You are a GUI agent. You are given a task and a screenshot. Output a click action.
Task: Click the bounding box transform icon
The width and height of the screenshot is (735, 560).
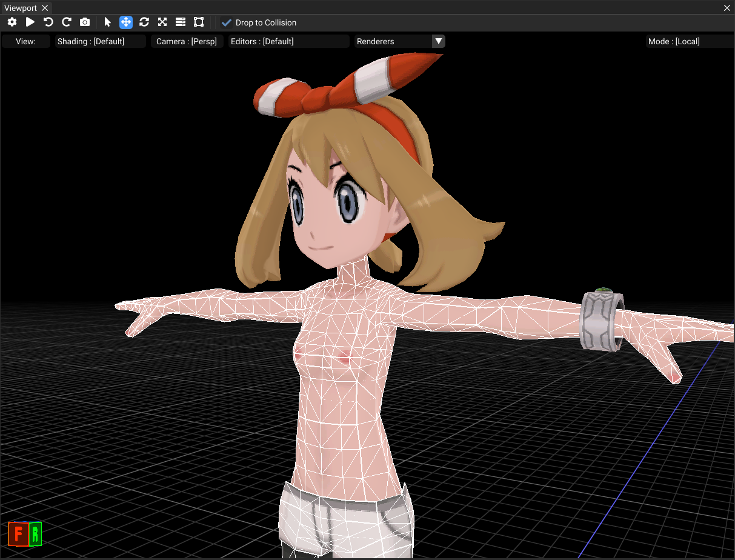[x=199, y=22]
